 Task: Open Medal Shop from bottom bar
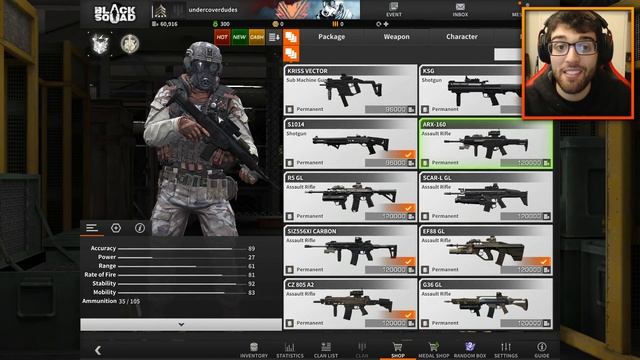point(433,350)
